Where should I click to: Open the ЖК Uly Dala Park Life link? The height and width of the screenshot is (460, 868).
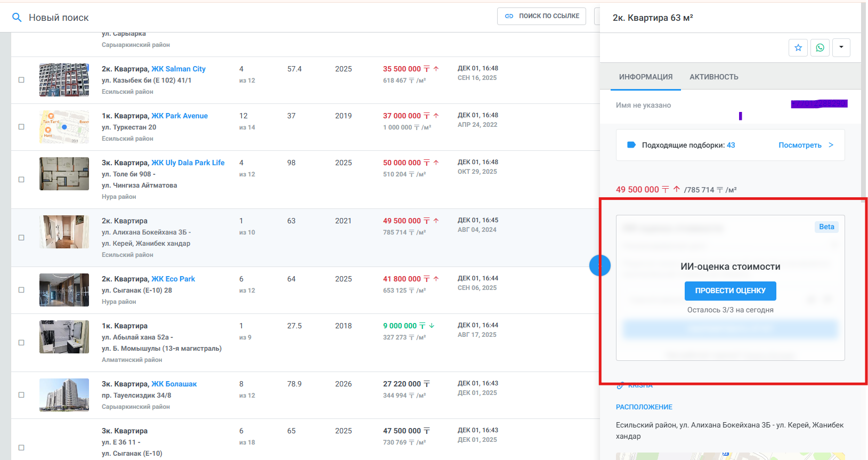point(188,163)
